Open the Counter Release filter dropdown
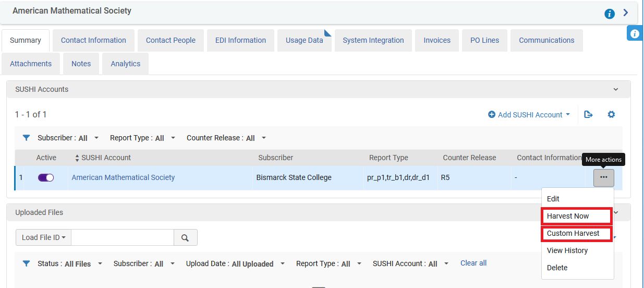 (x=226, y=138)
